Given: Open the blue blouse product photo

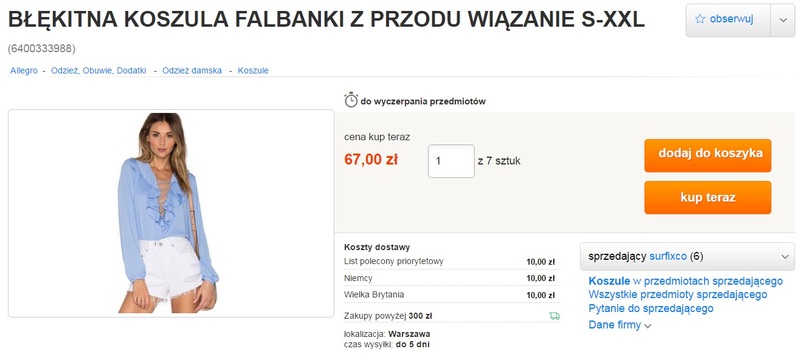Looking at the screenshot, I should click(170, 213).
